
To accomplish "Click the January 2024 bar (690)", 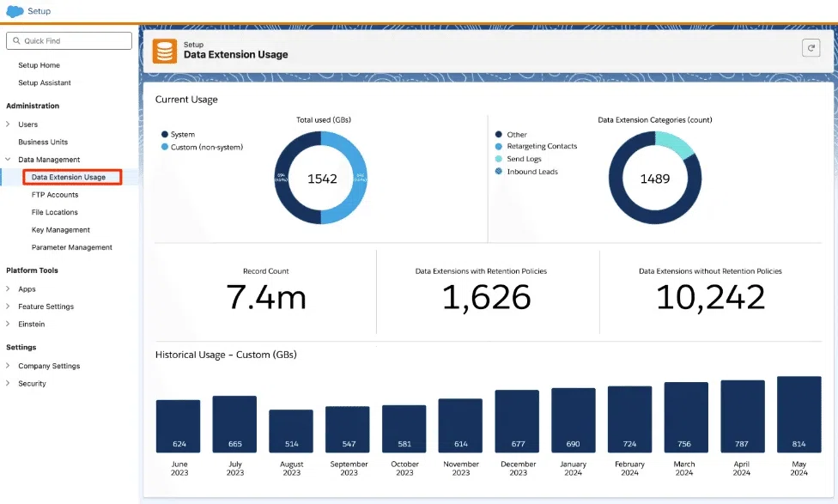I will tap(574, 421).
